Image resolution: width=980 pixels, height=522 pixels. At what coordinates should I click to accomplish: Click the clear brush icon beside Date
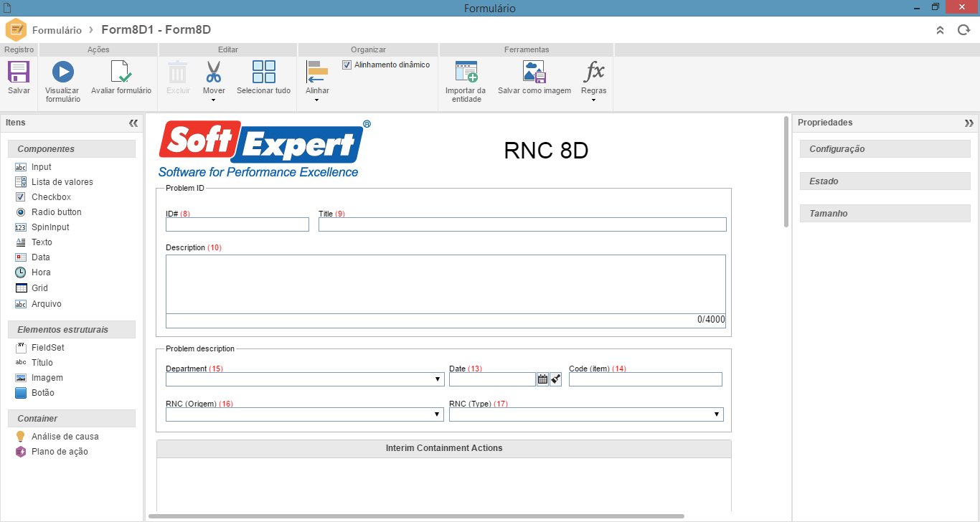point(556,379)
